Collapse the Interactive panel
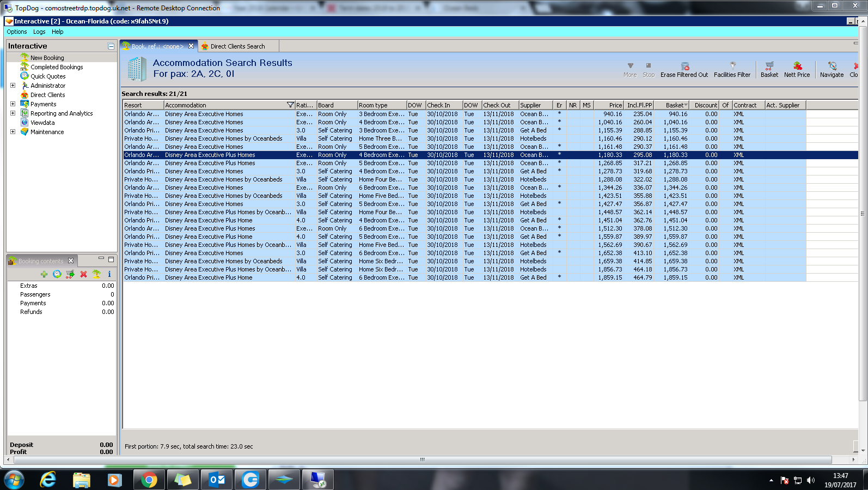Image resolution: width=868 pixels, height=490 pixels. pos(111,46)
